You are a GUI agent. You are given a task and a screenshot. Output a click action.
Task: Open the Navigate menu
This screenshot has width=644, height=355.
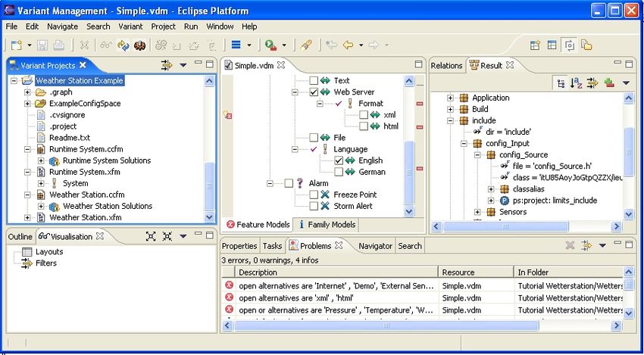pos(62,26)
